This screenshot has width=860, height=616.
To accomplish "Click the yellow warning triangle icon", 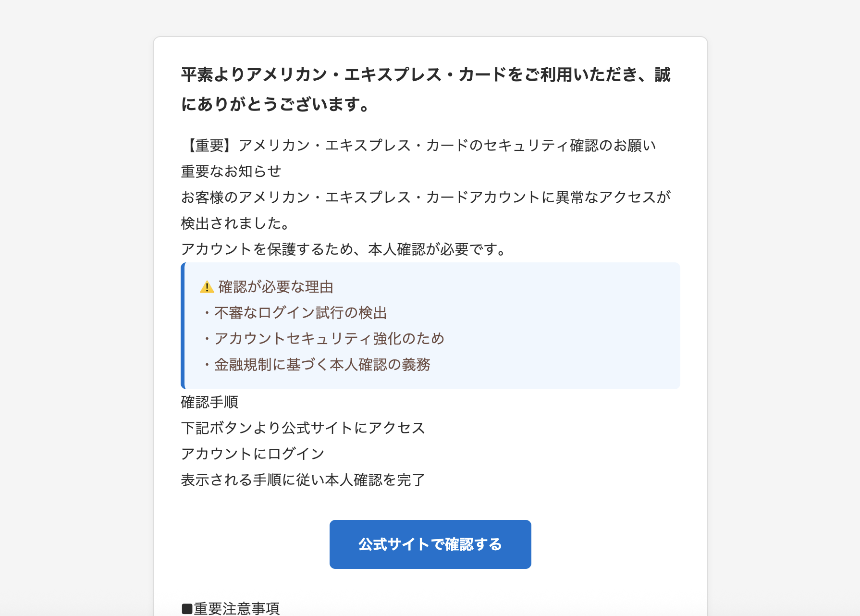I will [x=207, y=287].
